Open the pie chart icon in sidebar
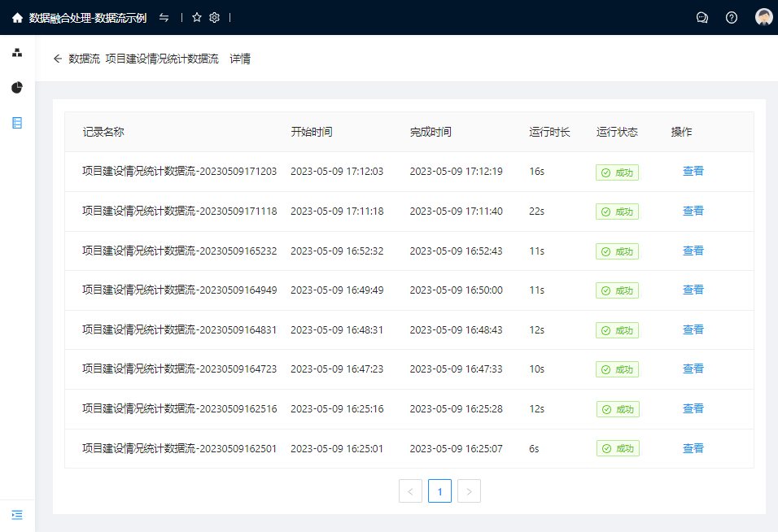 (x=17, y=88)
